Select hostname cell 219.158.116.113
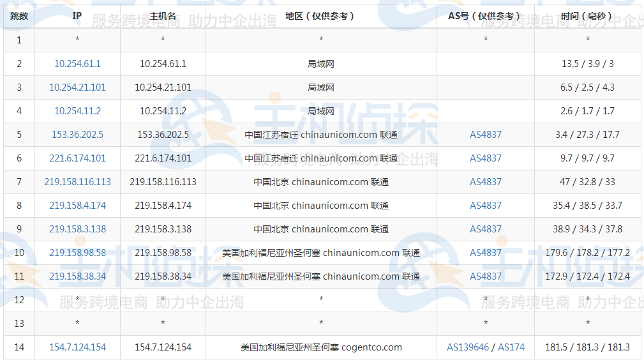The image size is (644, 362). click(x=163, y=182)
